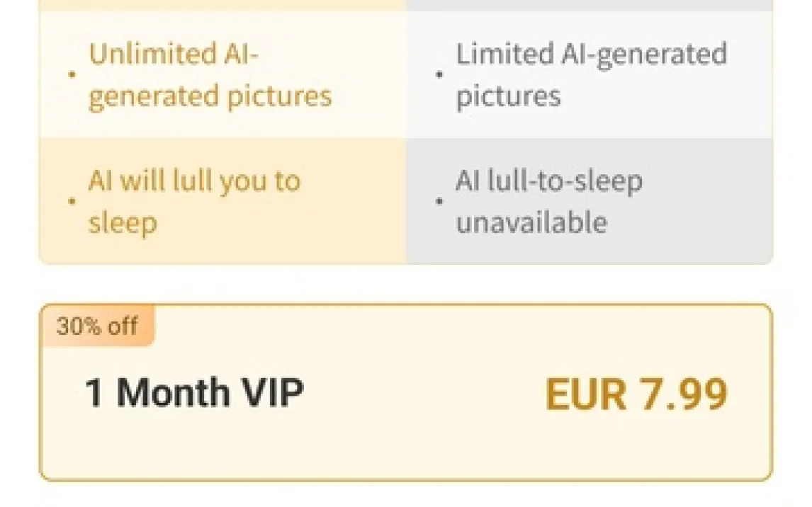Click bullet dot beside AI will lull you
812x507 pixels.
[x=72, y=201]
